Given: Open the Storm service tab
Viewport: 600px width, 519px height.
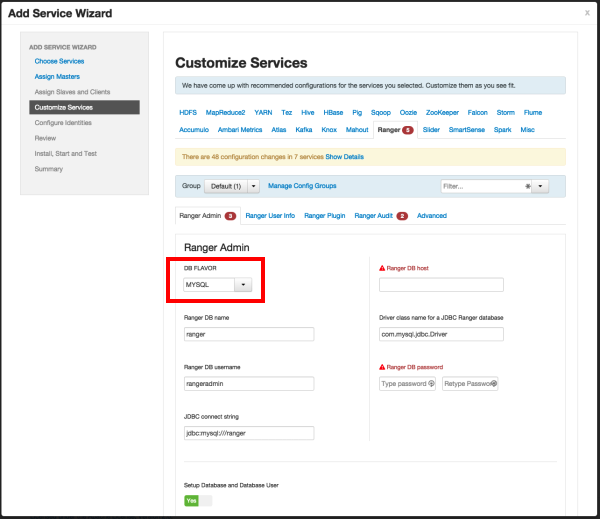Looking at the screenshot, I should click(505, 113).
